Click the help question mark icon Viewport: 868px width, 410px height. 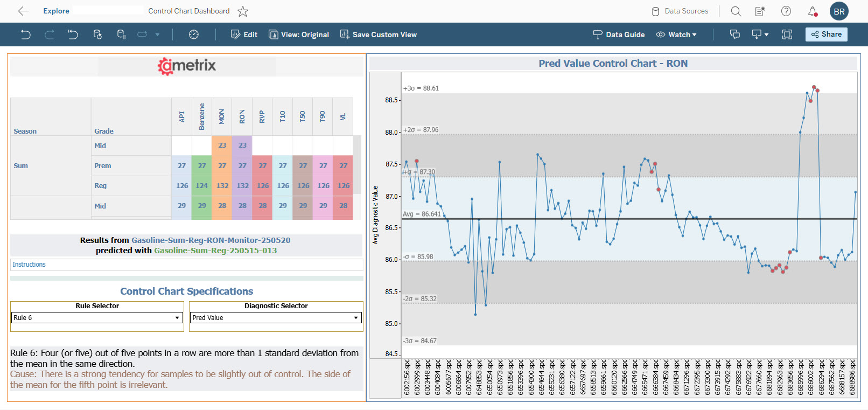tap(786, 11)
